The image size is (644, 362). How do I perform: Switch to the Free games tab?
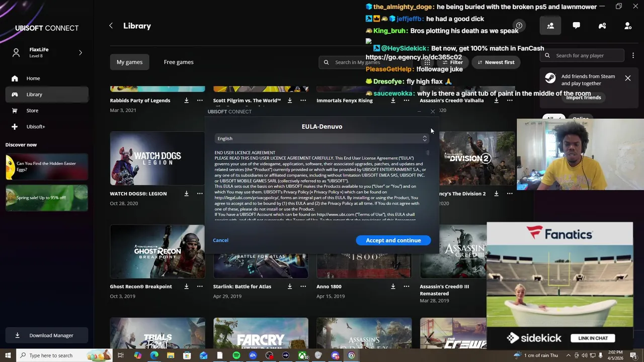pyautogui.click(x=179, y=62)
